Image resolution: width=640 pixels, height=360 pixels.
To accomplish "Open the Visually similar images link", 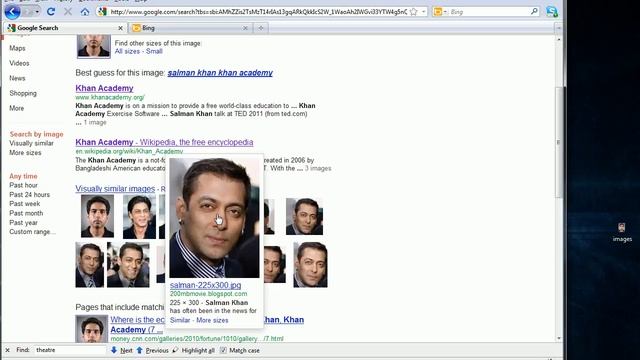I will 115,189.
